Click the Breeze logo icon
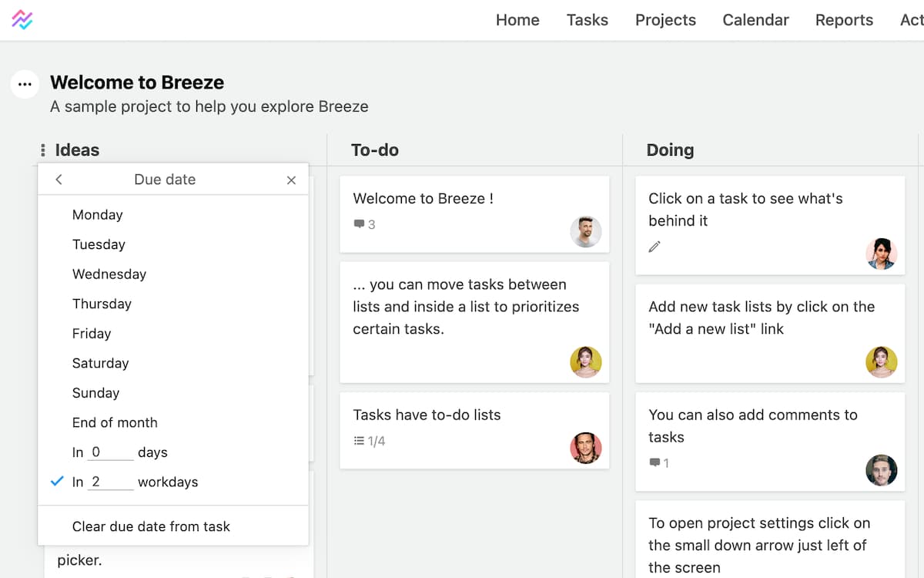This screenshot has width=924, height=578. tap(22, 19)
